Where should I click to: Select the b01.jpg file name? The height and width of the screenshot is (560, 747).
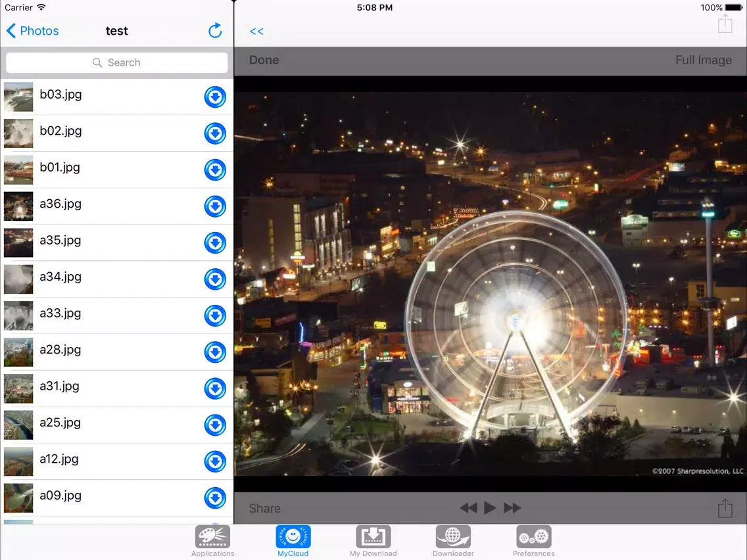[60, 168]
